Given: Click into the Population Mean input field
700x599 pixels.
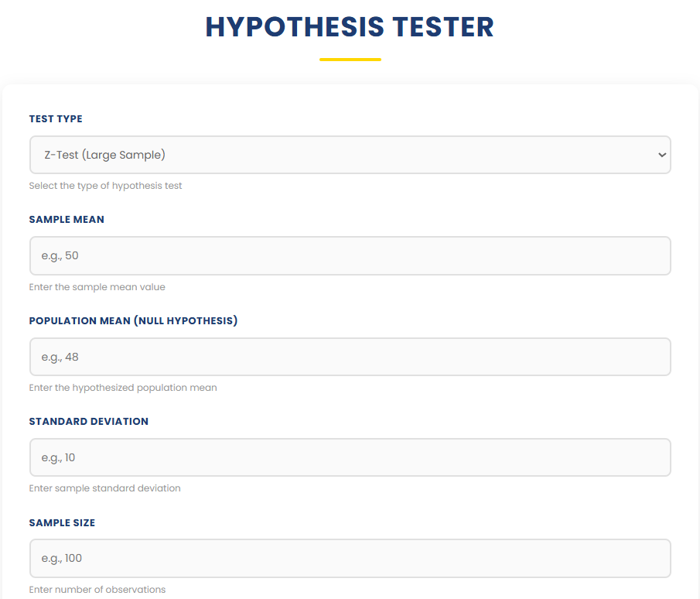Looking at the screenshot, I should 350,357.
